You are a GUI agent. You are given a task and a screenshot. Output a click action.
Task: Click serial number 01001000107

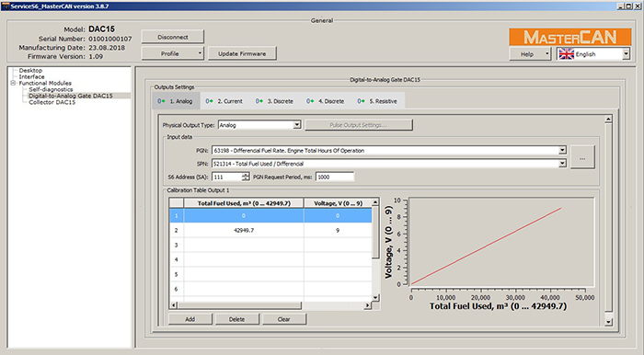tap(110, 39)
